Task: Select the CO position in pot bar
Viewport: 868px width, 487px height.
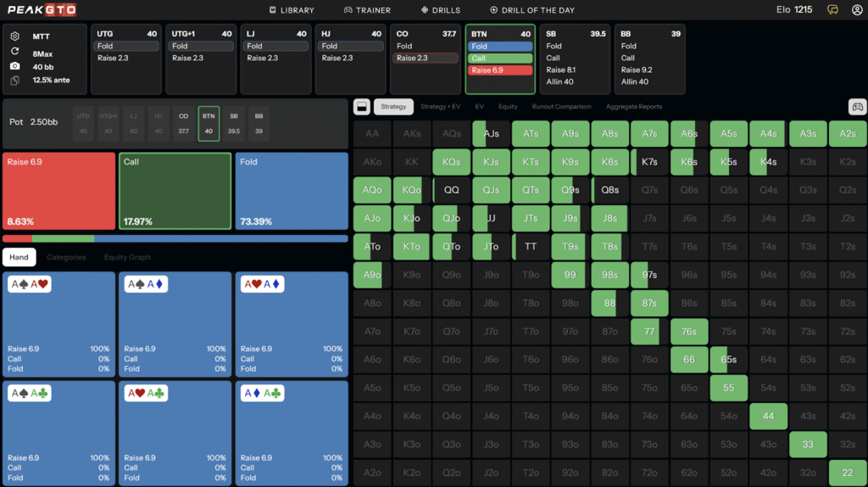Action: [x=183, y=123]
